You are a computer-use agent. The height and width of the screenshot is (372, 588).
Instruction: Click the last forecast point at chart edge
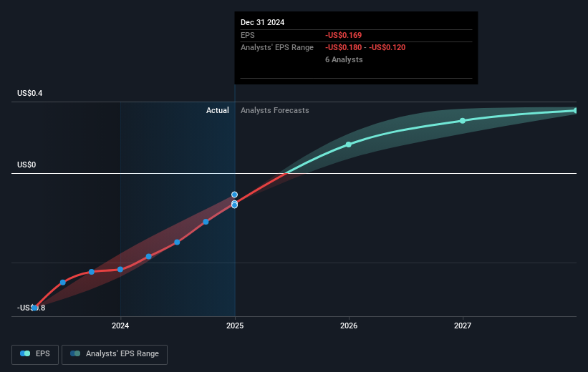[575, 110]
